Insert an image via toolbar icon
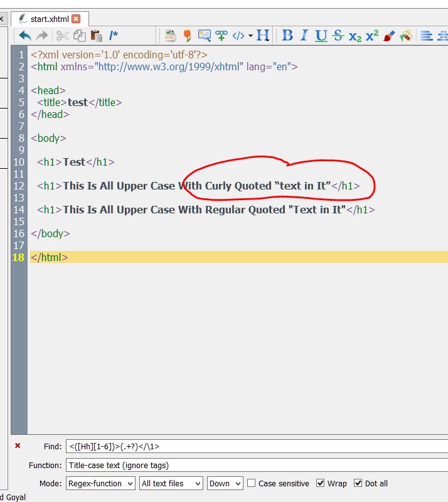 pyautogui.click(x=205, y=36)
